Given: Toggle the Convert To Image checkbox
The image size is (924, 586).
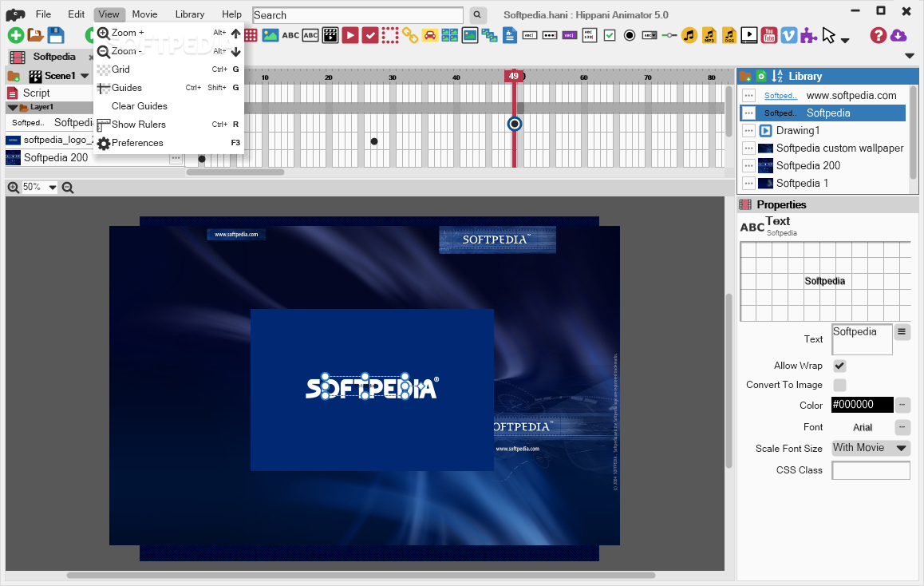Looking at the screenshot, I should (839, 384).
